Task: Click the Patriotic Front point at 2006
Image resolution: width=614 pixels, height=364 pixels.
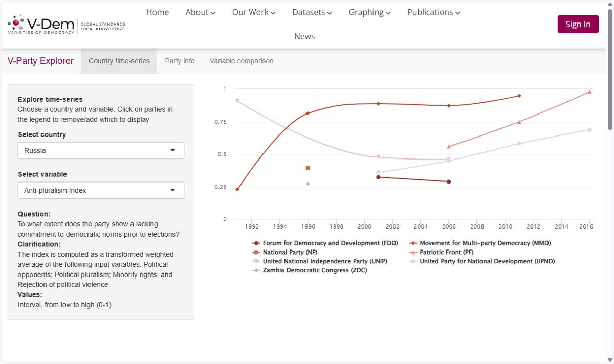Action: pyautogui.click(x=449, y=147)
